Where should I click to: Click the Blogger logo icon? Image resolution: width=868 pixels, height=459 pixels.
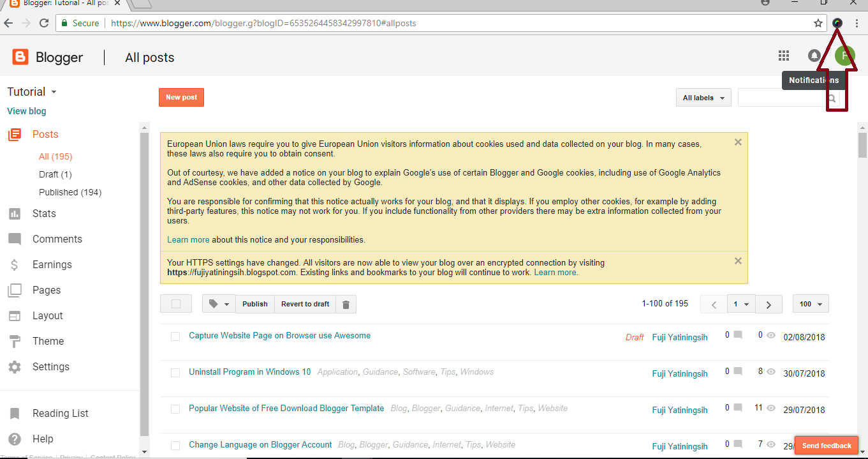[x=20, y=57]
